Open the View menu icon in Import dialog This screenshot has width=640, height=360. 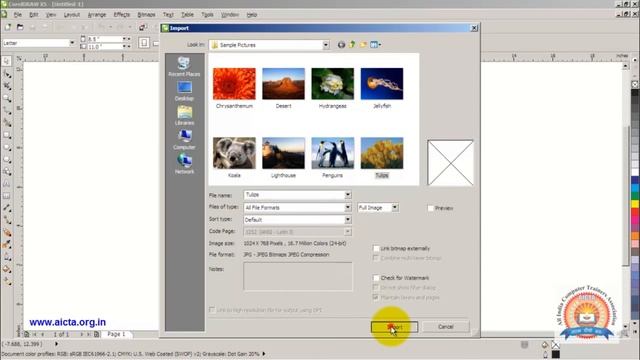[375, 44]
